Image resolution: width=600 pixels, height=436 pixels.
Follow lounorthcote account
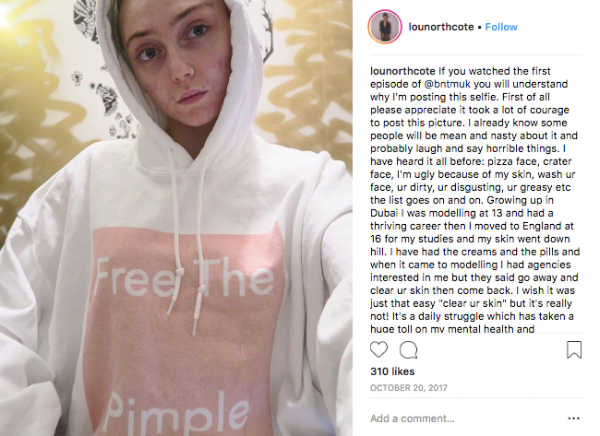[501, 27]
